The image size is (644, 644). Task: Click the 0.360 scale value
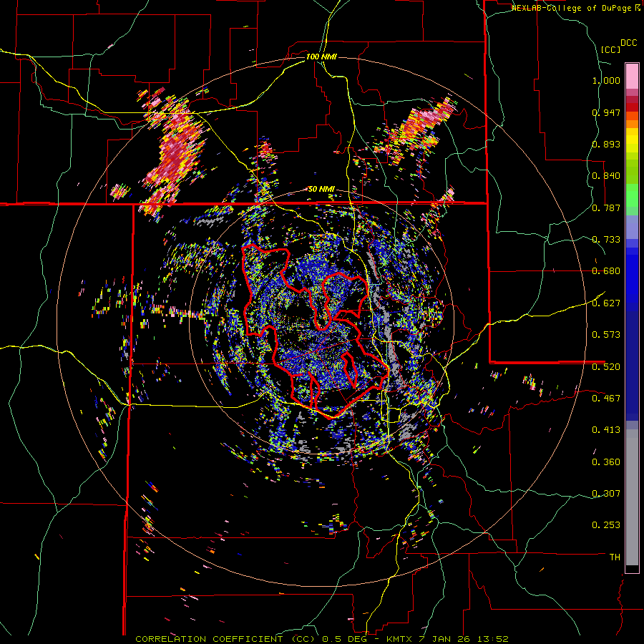606,462
